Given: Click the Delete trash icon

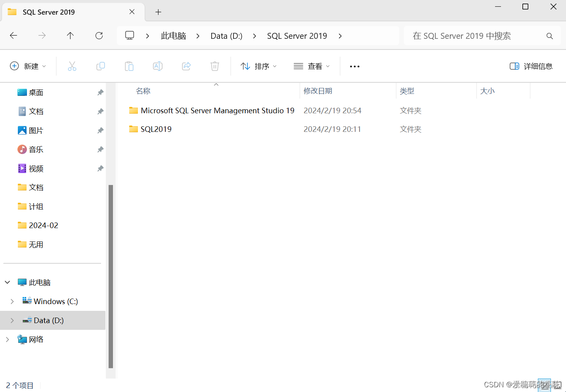Looking at the screenshot, I should click(215, 66).
